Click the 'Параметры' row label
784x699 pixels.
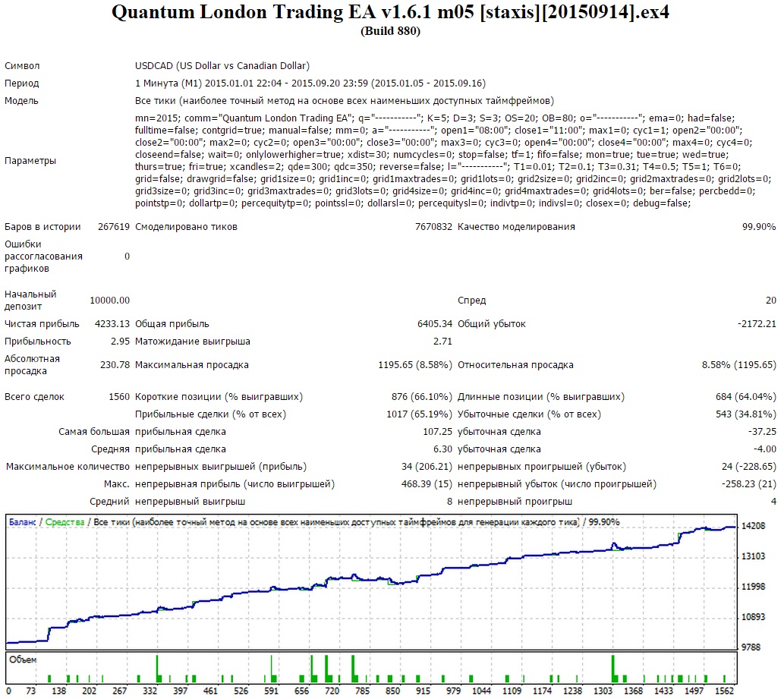coord(30,160)
